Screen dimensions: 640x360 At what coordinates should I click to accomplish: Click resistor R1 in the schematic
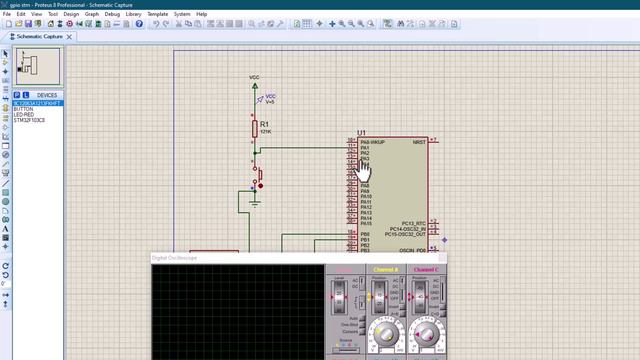coord(255,129)
